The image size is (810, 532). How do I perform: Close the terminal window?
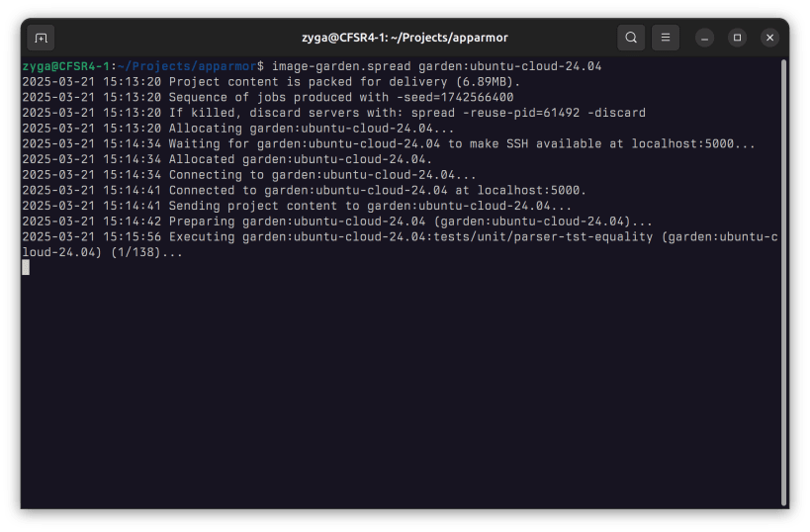click(x=769, y=38)
